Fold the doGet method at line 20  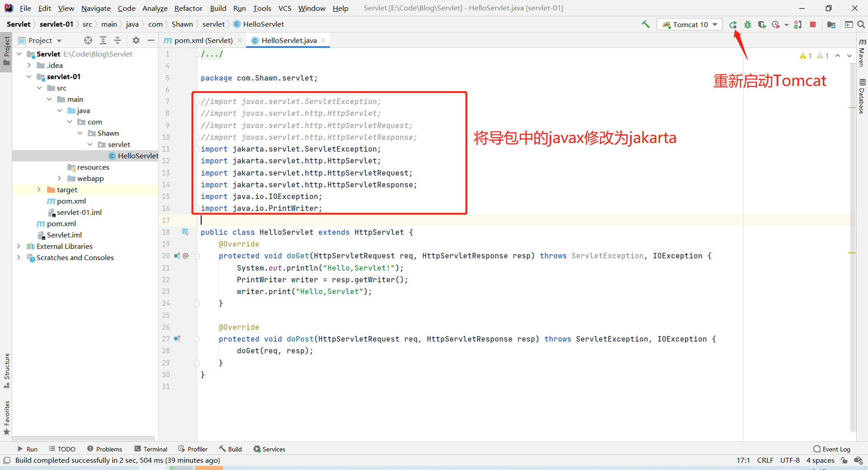coord(197,256)
